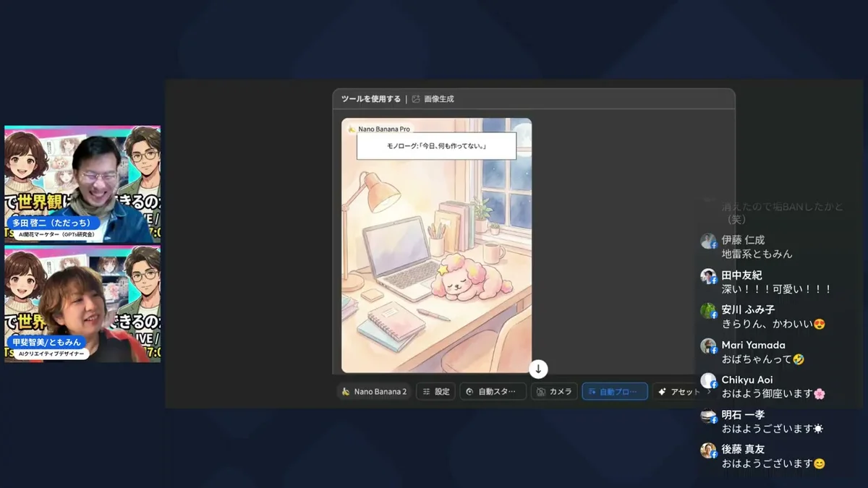Click the Facebook badge on Chikyu Aoi's avatar
Screen dimensions: 868x488
point(714,385)
